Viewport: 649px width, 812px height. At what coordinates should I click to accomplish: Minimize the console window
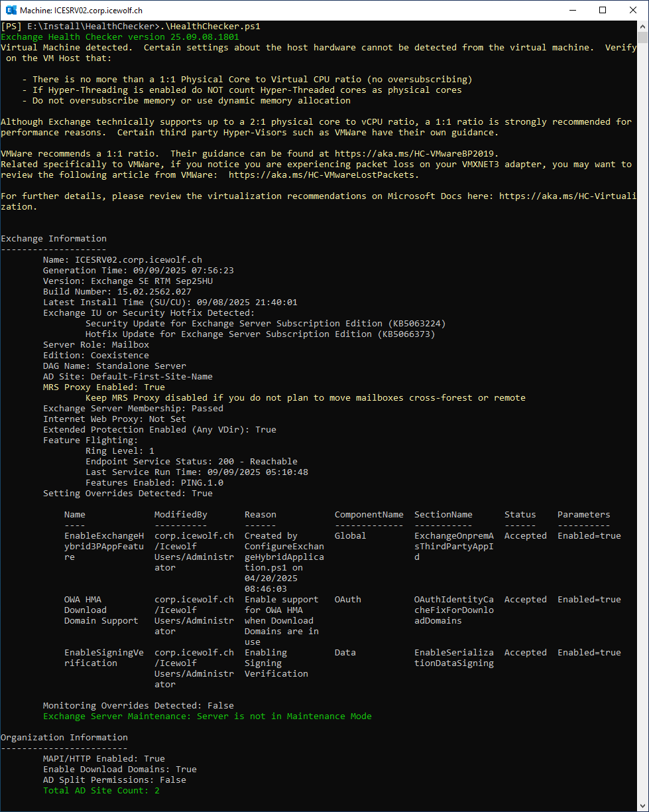click(572, 11)
